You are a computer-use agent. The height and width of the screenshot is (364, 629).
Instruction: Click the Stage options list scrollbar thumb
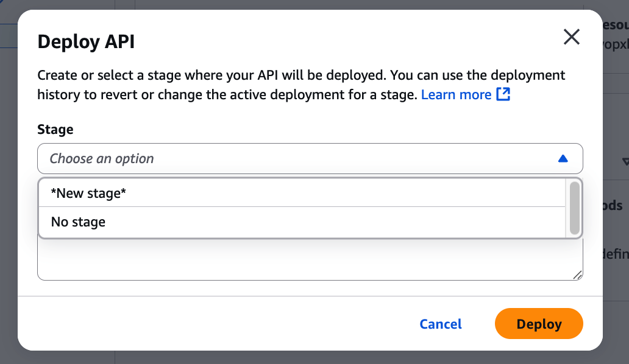[574, 208]
